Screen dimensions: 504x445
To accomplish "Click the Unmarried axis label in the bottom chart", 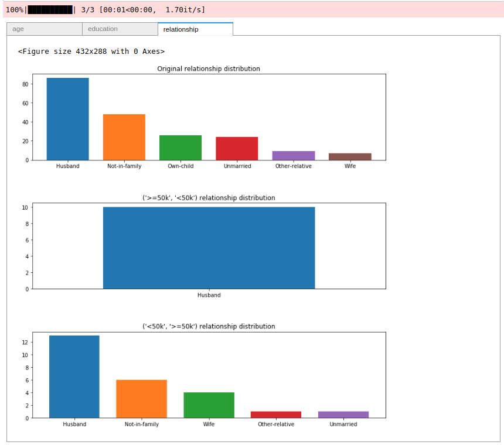I will [x=343, y=424].
